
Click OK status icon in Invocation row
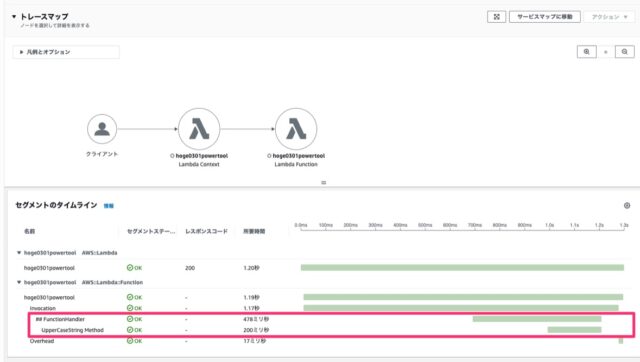point(130,308)
